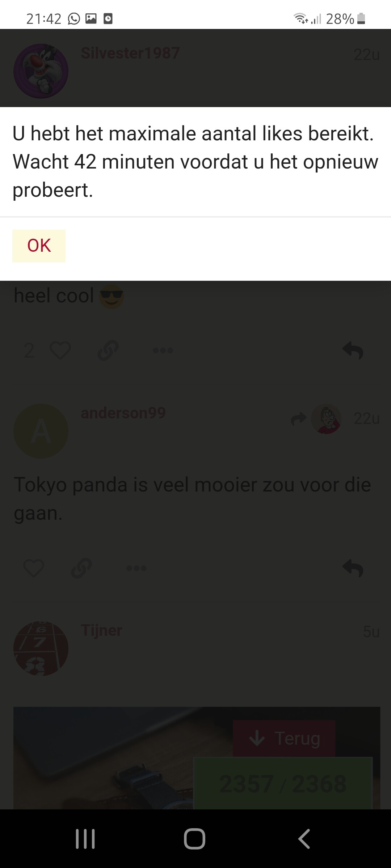
Task: Open anderson99 username link
Action: pyautogui.click(x=123, y=413)
